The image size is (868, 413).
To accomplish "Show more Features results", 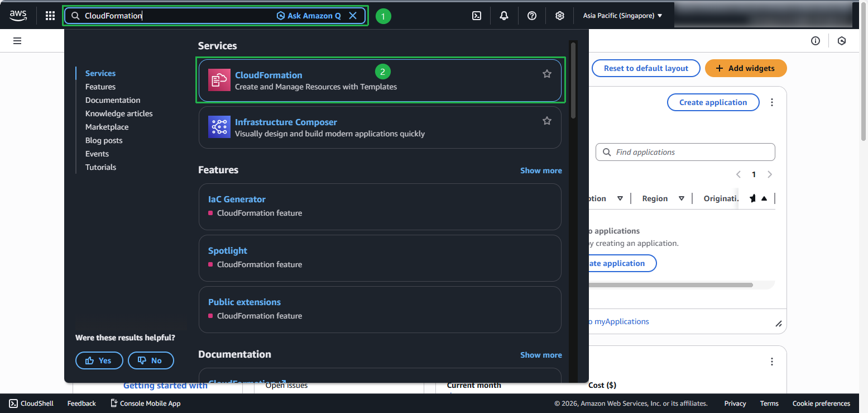I will click(x=540, y=170).
